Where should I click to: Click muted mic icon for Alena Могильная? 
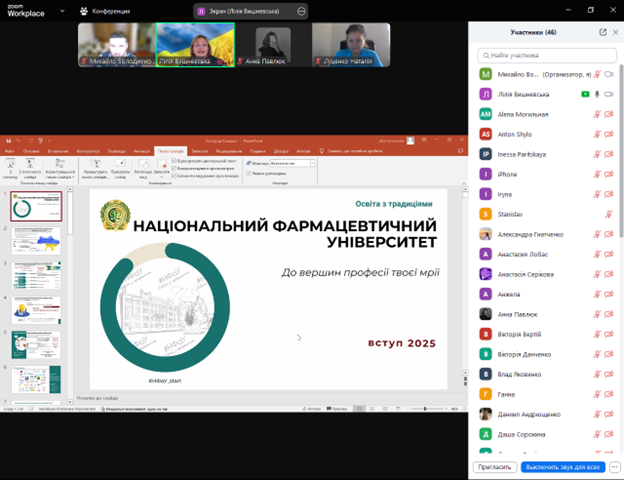click(x=597, y=114)
